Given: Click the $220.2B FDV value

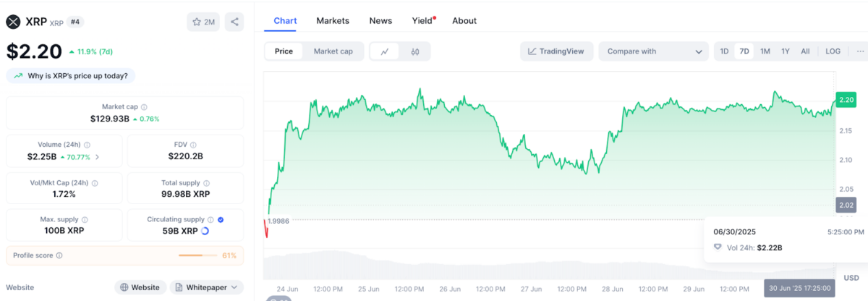Looking at the screenshot, I should click(186, 156).
